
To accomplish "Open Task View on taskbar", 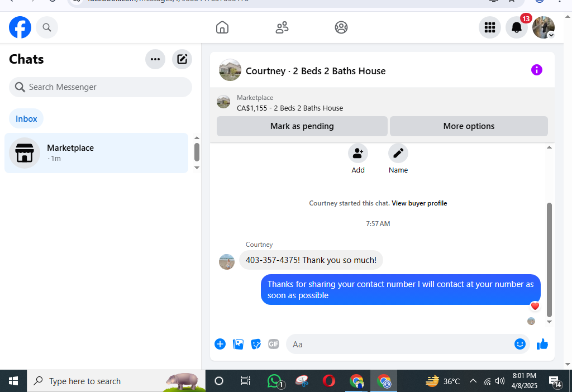I will point(246,381).
